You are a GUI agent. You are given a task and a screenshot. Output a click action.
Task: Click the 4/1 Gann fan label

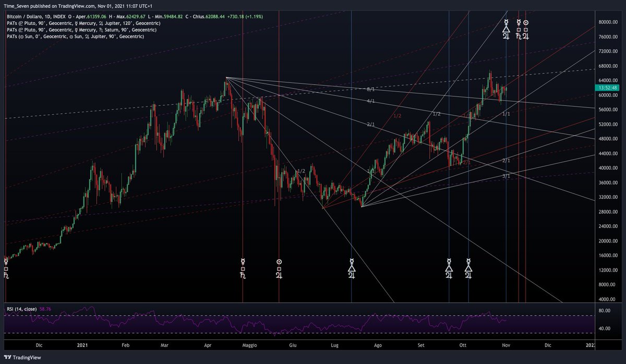(x=370, y=101)
